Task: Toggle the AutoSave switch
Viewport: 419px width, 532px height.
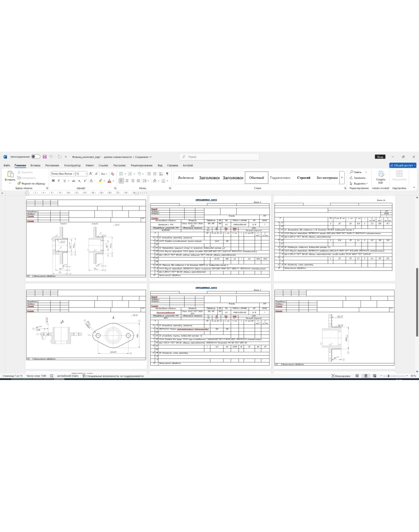Action: (35, 157)
